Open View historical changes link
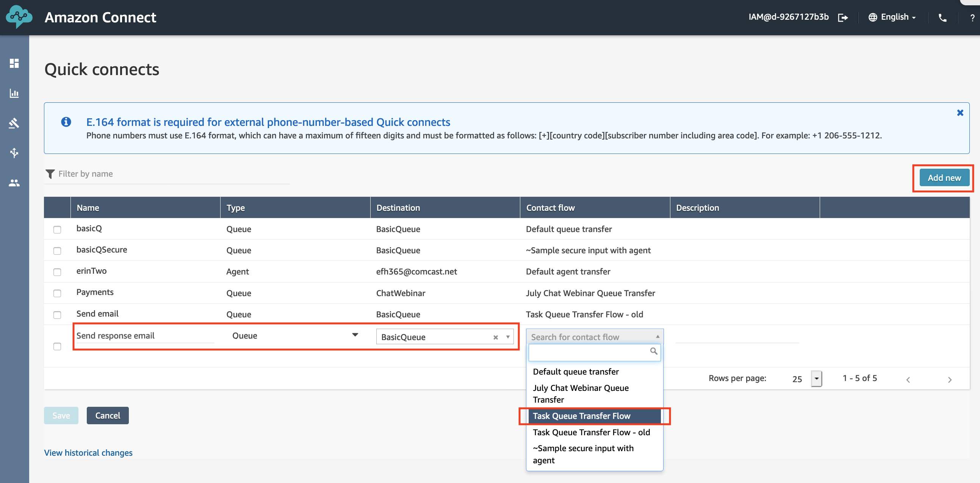Image resolution: width=980 pixels, height=483 pixels. point(88,453)
